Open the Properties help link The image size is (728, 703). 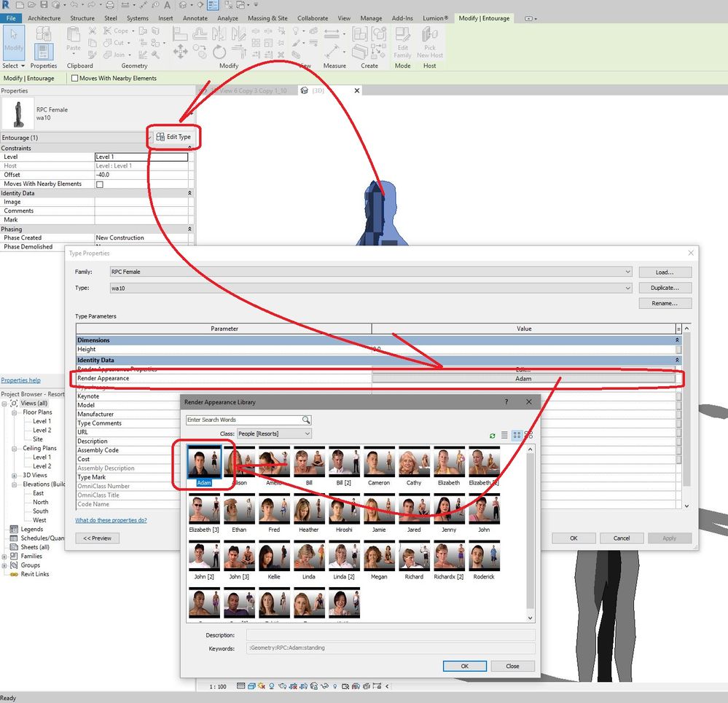pyautogui.click(x=21, y=380)
